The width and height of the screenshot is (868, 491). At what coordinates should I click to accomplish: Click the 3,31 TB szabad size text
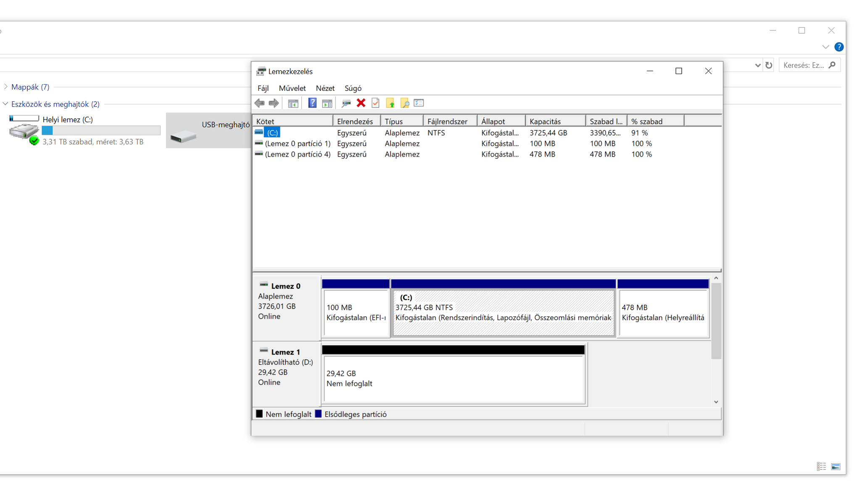pos(93,142)
